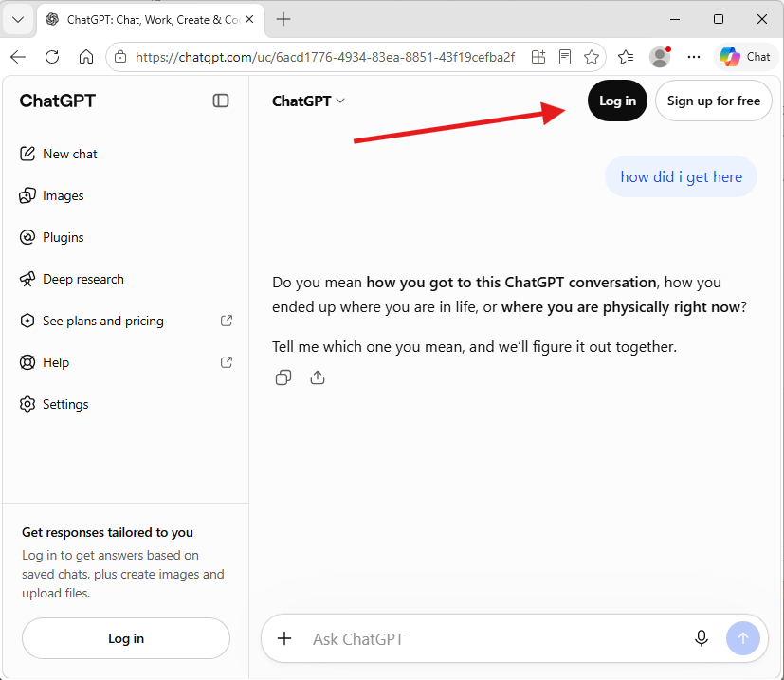This screenshot has width=784, height=680.
Task: Click the black Log in button
Action: coord(617,101)
